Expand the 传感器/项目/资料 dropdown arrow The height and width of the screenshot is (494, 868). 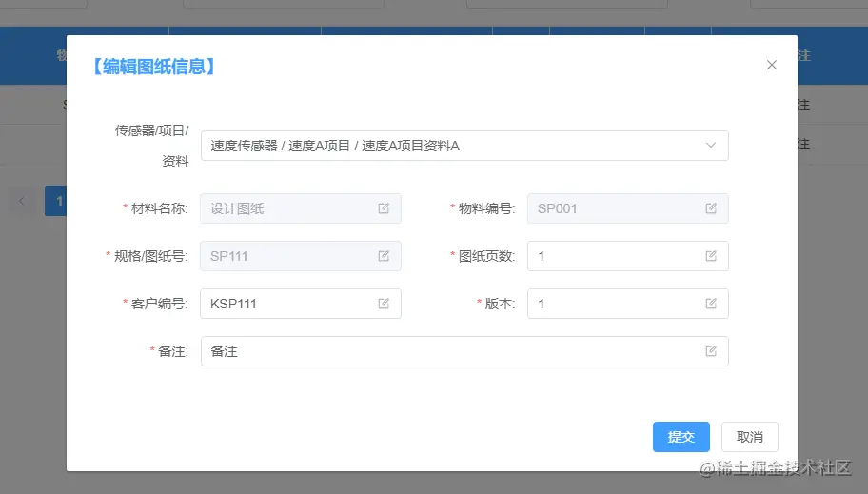(x=711, y=145)
